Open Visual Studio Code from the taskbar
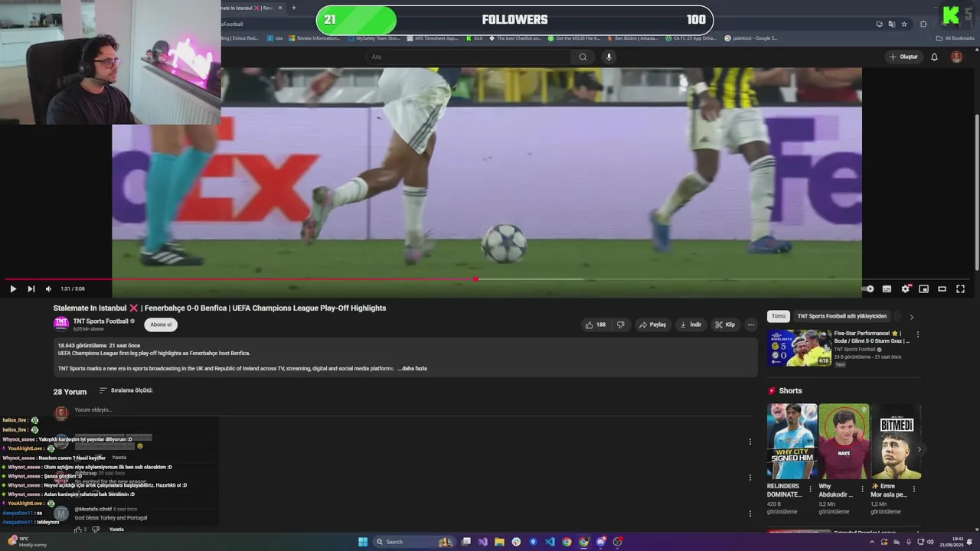 (550, 542)
